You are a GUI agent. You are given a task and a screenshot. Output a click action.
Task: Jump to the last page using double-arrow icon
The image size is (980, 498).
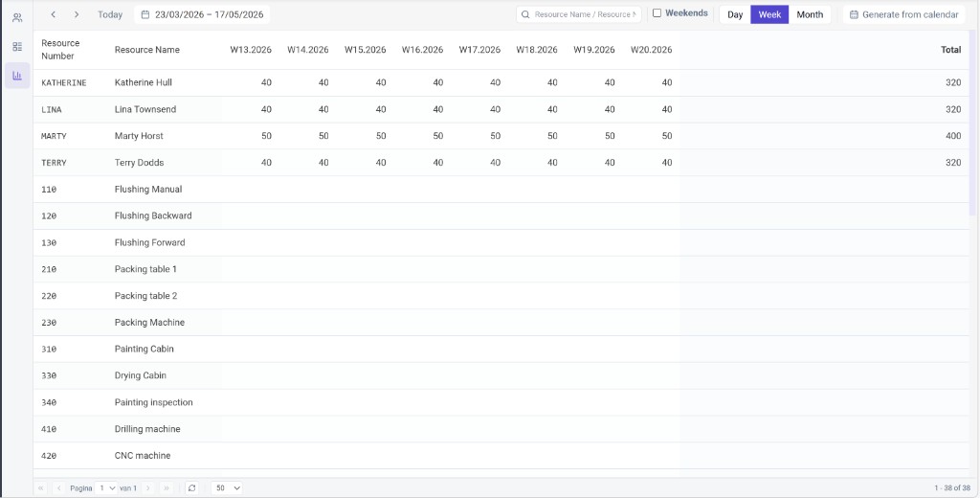point(167,487)
